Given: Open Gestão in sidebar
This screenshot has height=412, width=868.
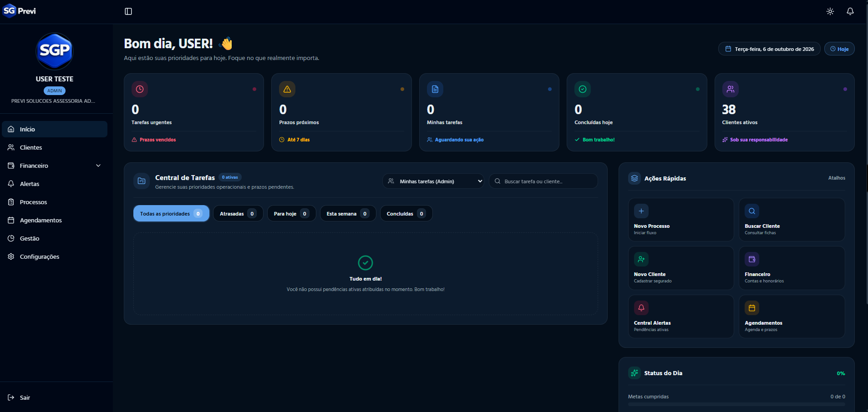Looking at the screenshot, I should click(55, 238).
